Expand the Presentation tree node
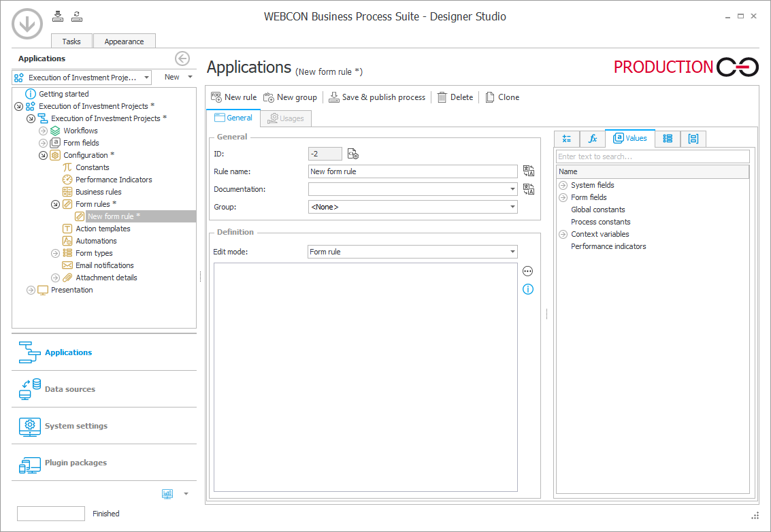This screenshot has height=532, width=771. 31,290
